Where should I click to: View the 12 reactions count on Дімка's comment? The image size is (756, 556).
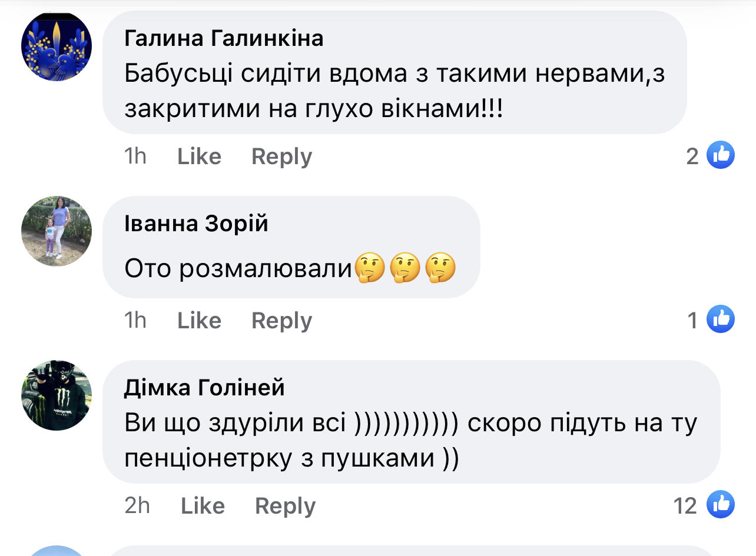point(685,505)
